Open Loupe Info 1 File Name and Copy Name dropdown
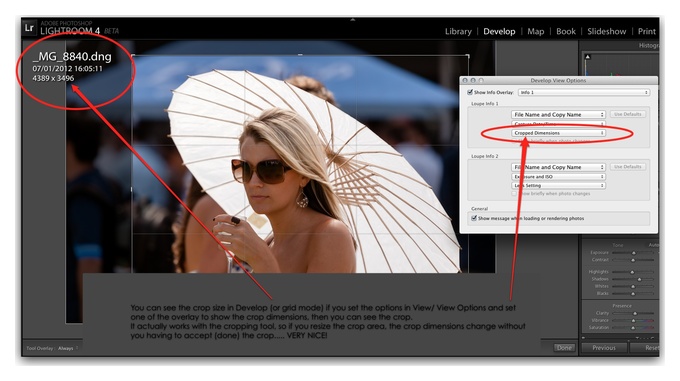This screenshot has width=680, height=381. pos(558,114)
